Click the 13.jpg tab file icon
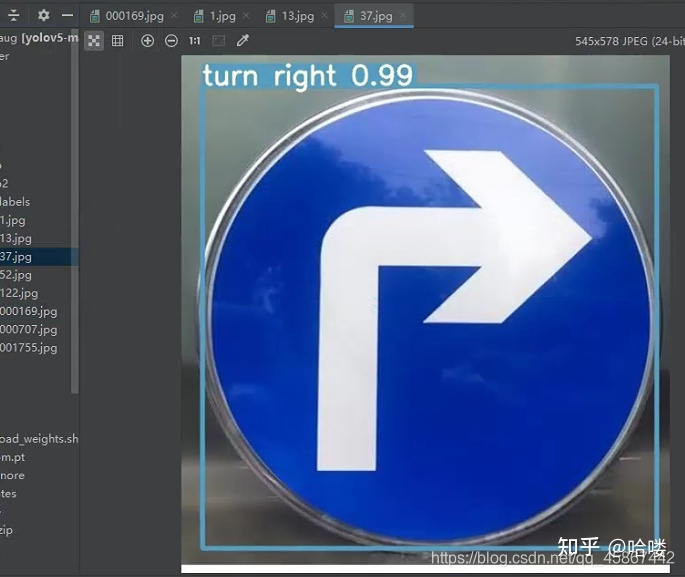The height and width of the screenshot is (577, 685). tap(270, 16)
